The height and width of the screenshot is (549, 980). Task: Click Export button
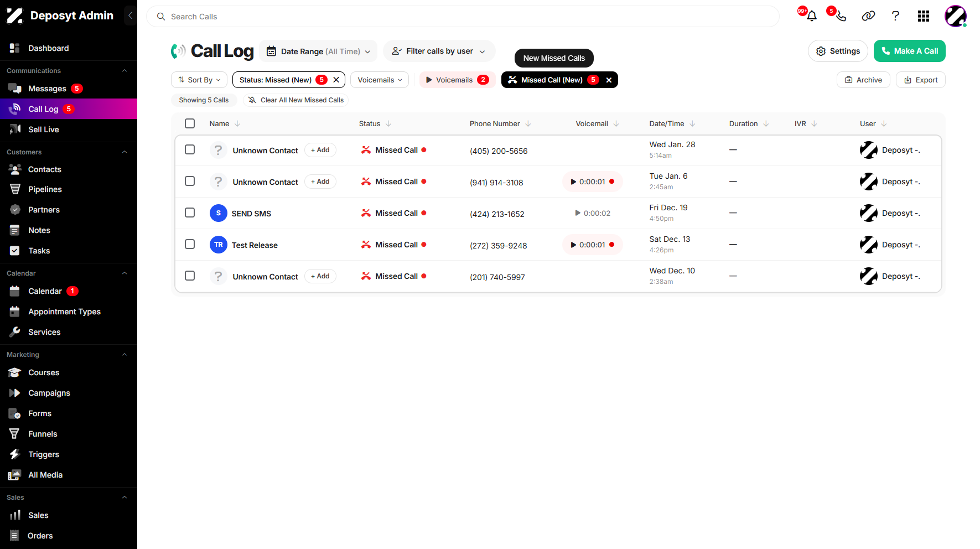(920, 80)
